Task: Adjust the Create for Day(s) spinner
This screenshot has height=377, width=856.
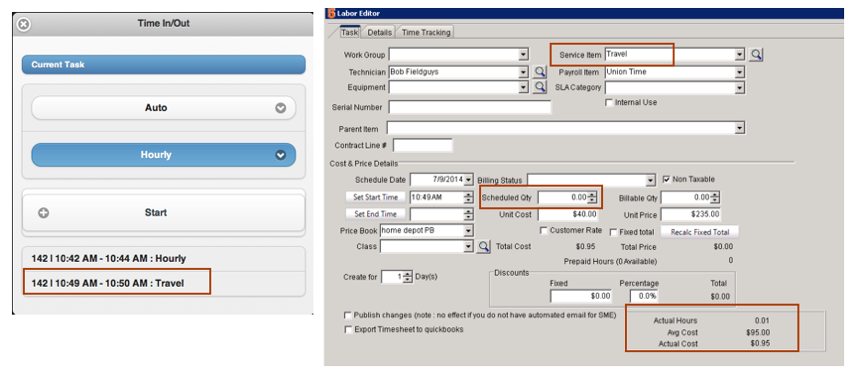Action: (407, 277)
